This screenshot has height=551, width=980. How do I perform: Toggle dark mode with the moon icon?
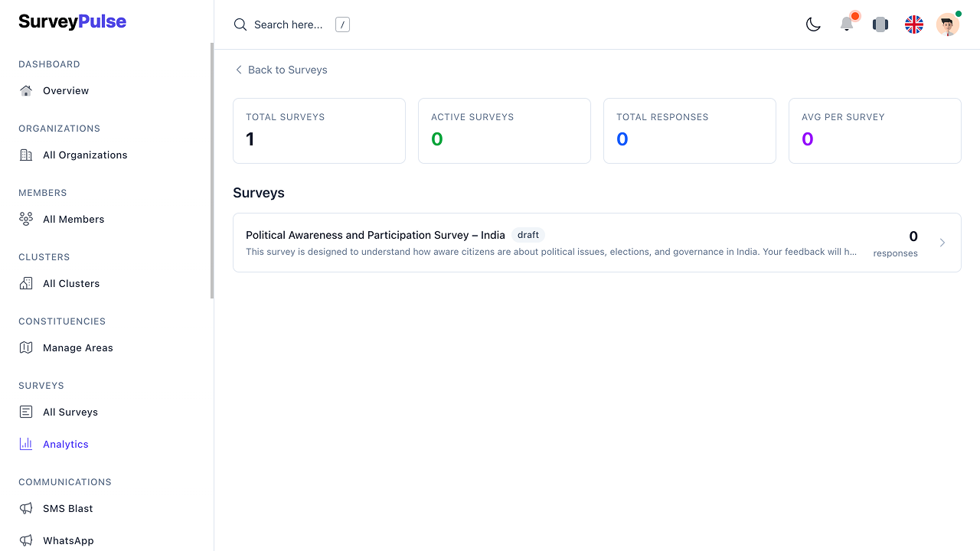tap(813, 24)
